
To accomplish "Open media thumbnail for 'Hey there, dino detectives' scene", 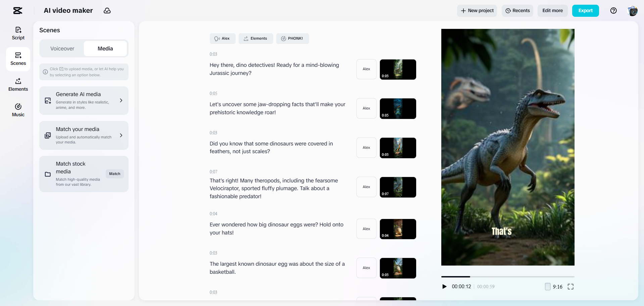I will coord(398,70).
